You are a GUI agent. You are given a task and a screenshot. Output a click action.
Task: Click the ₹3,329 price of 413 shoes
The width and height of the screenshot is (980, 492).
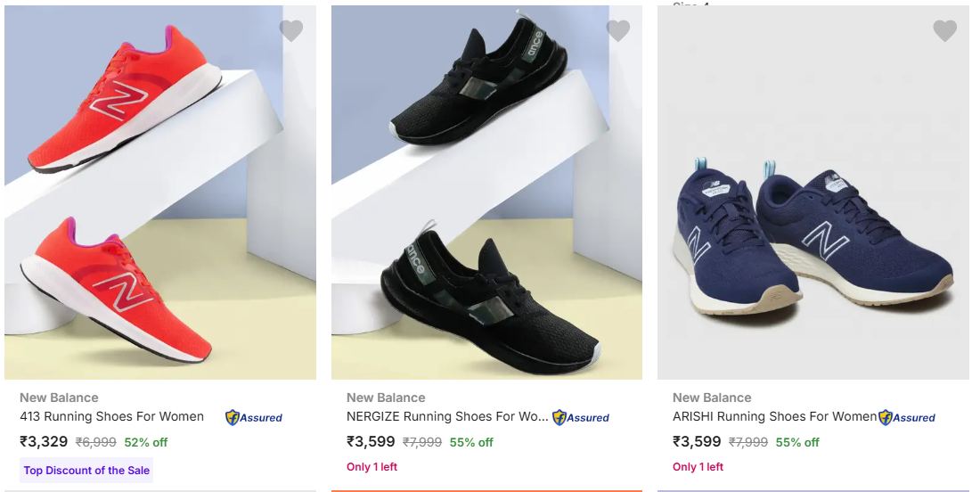pos(44,442)
